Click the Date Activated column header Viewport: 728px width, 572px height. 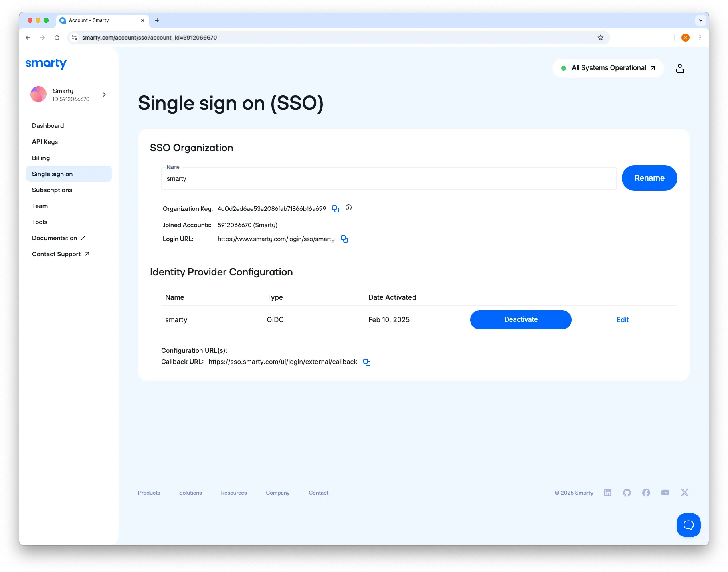click(392, 297)
